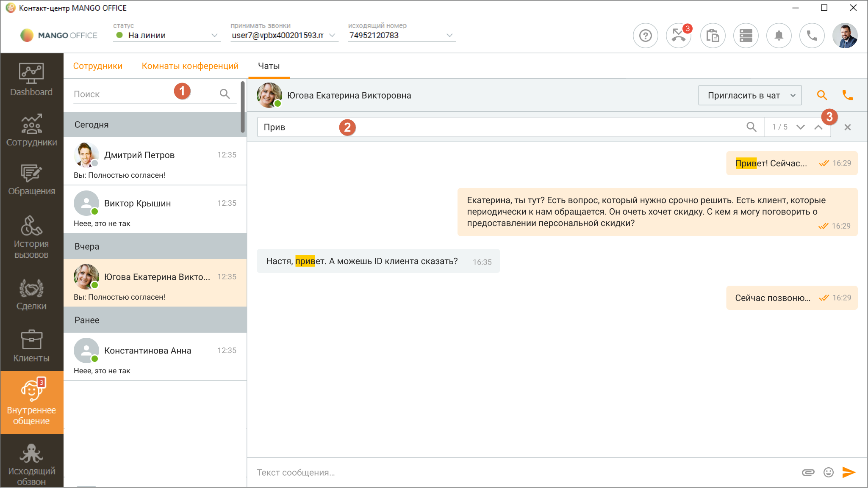Screen dimensions: 868x488
Task: Open chat with Константинова Анна
Action: [x=155, y=356]
